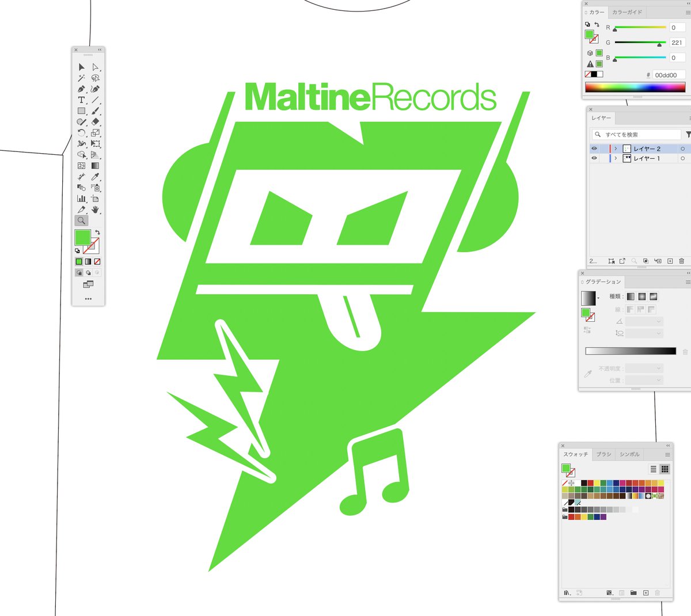This screenshot has height=616, width=691.
Task: Select the Eyedropper tool in toolbar
Action: [x=96, y=177]
